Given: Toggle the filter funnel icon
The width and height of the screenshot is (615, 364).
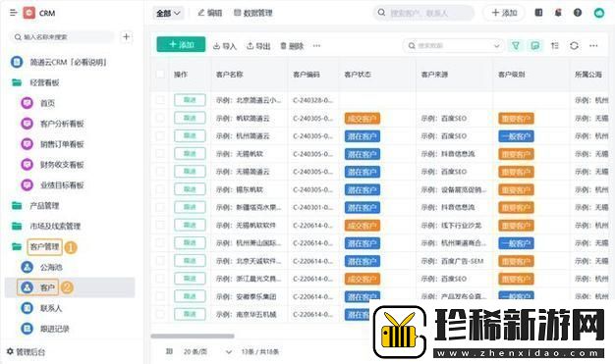Looking at the screenshot, I should pyautogui.click(x=516, y=46).
